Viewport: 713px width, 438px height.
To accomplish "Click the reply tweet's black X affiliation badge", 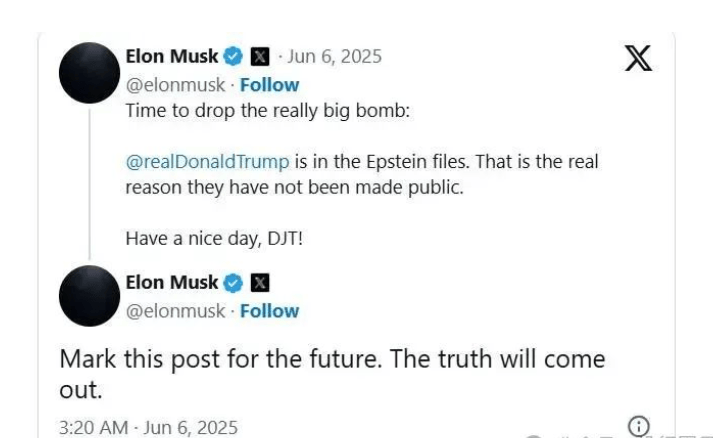I will pos(260,282).
